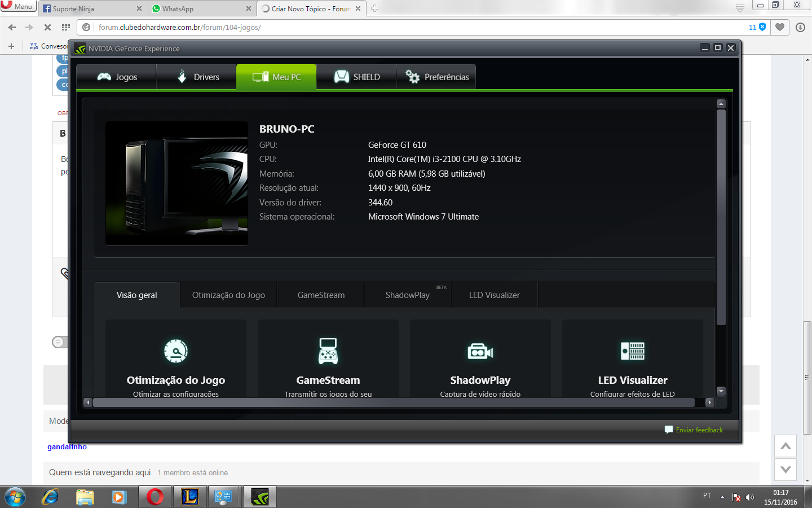This screenshot has width=812, height=508.
Task: Open the tab list menu in Opera's tab bar
Action: click(740, 8)
